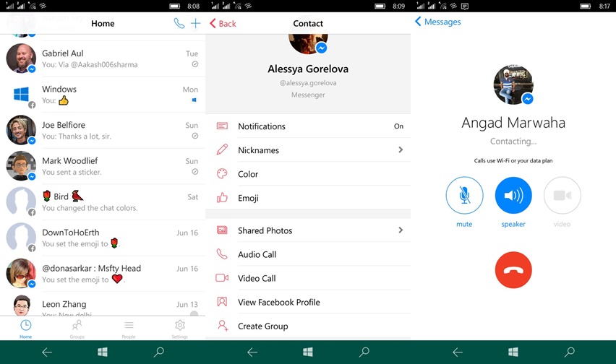Tap the search icon under Home screen
Screen dimensions: 616x364
(x=159, y=352)
